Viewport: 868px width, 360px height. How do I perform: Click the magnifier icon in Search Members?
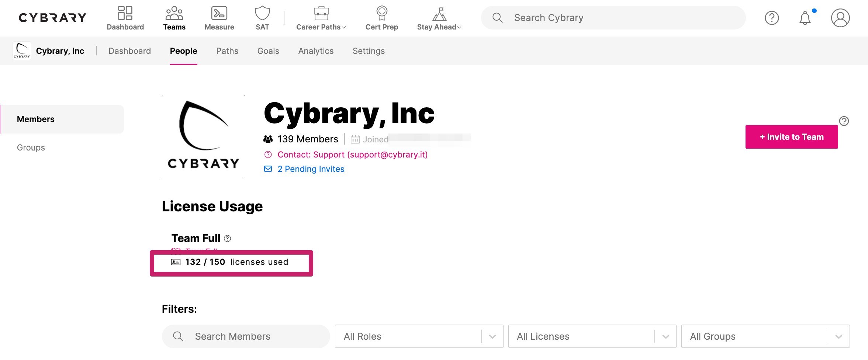point(178,336)
